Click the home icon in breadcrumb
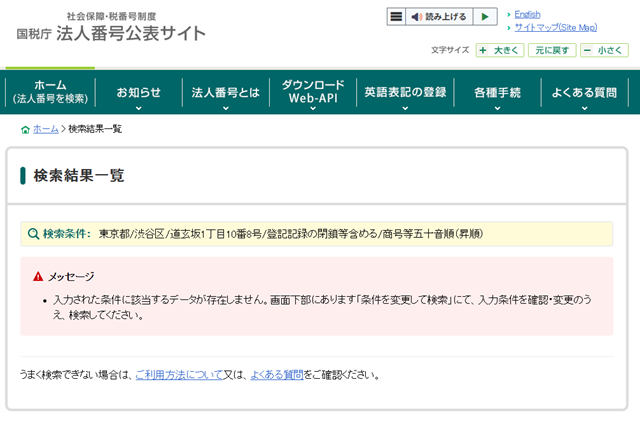 pyautogui.click(x=25, y=129)
